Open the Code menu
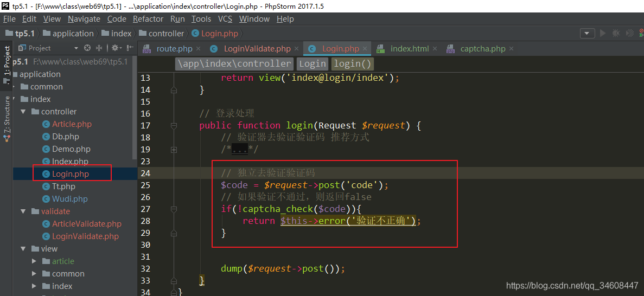This screenshot has width=644, height=296. click(x=117, y=19)
